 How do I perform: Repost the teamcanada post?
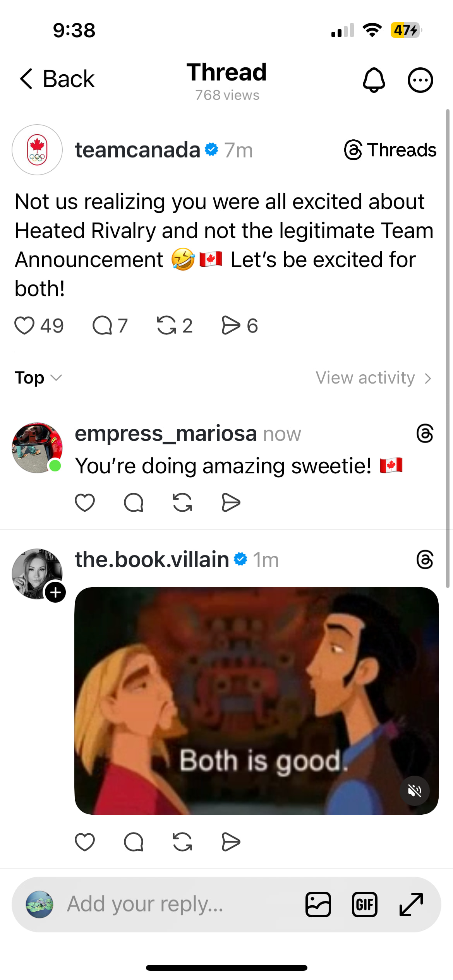click(x=166, y=325)
